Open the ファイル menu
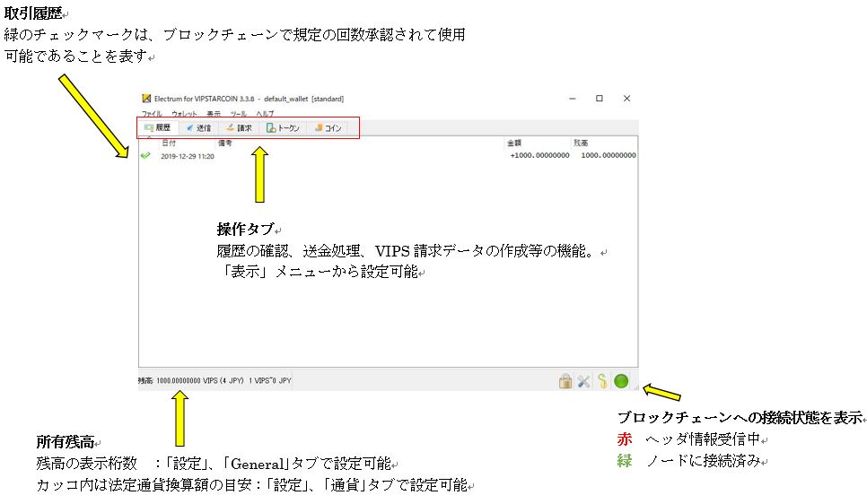Image resolution: width=867 pixels, height=504 pixels. click(153, 114)
